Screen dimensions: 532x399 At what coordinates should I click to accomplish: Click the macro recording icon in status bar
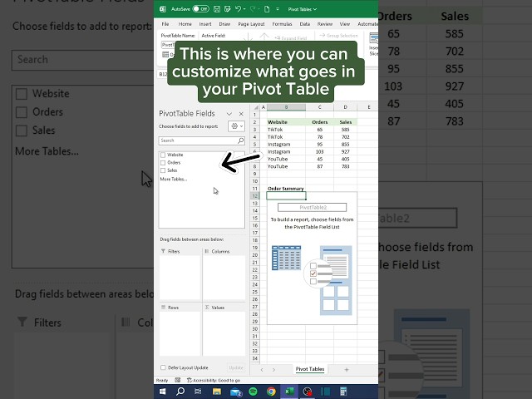point(177,381)
